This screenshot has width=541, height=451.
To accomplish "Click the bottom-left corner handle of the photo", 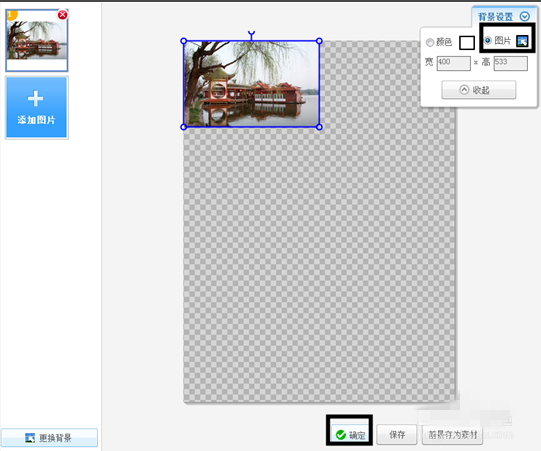I will point(184,127).
